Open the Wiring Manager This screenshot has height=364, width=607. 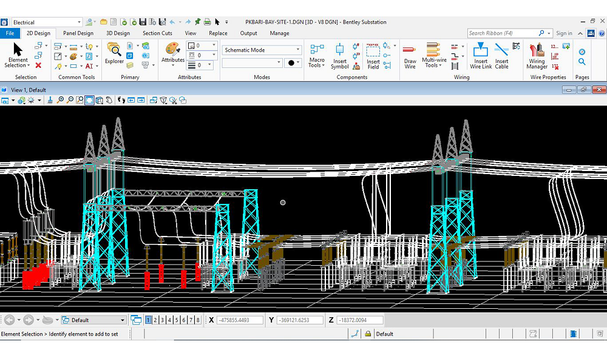point(537,55)
